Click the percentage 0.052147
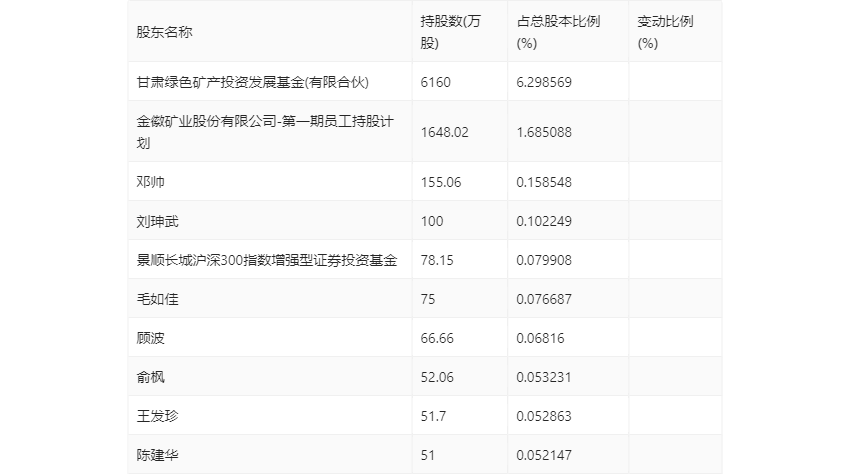The image size is (850, 474). click(544, 455)
